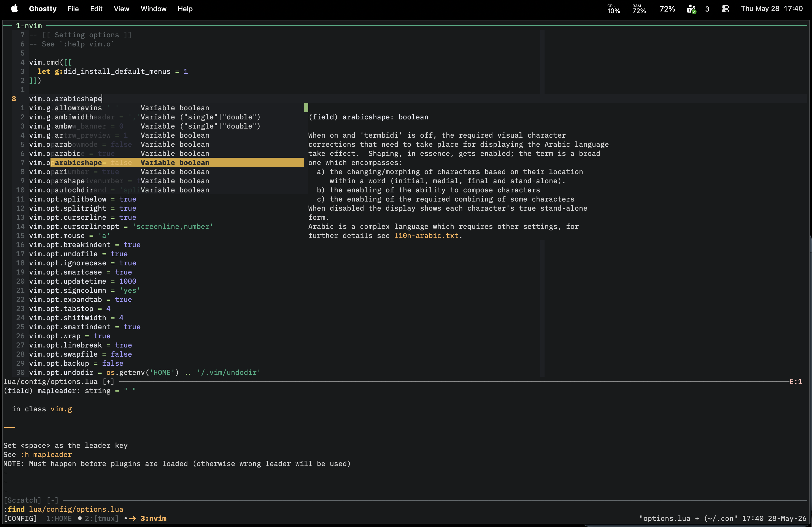The width and height of the screenshot is (812, 527).
Task: Click the 'See `:help vim.o`' comment line
Action: pos(72,44)
